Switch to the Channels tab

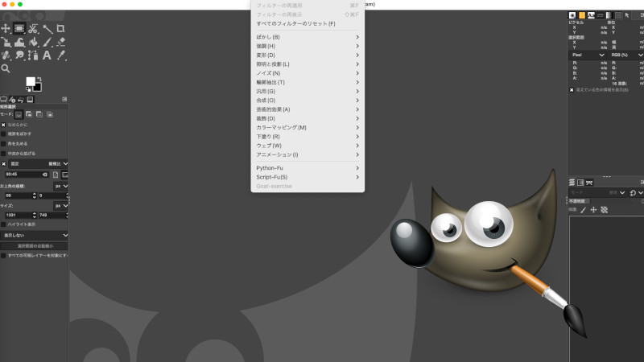tap(580, 183)
